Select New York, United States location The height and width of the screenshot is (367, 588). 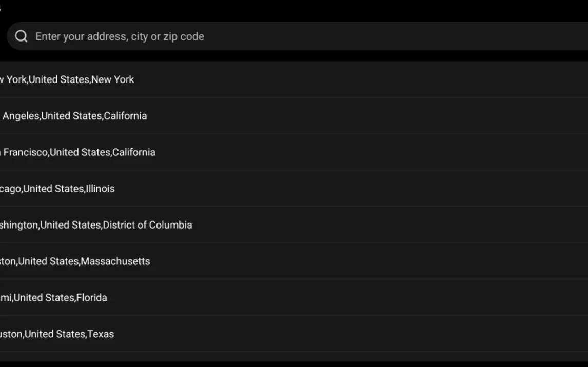67,79
